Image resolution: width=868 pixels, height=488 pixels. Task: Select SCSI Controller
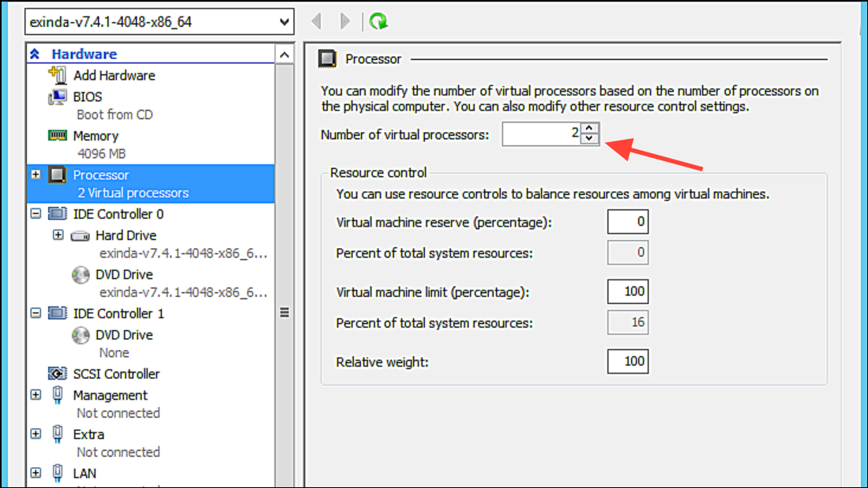point(116,374)
